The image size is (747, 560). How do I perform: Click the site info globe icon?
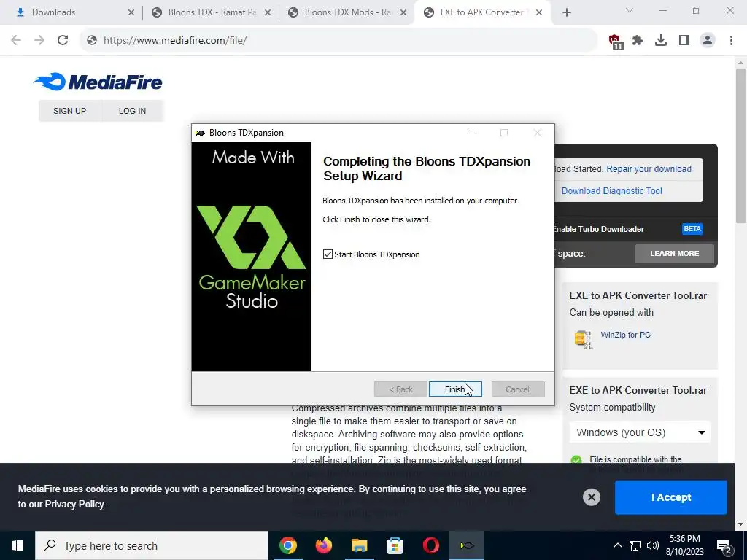coord(92,40)
